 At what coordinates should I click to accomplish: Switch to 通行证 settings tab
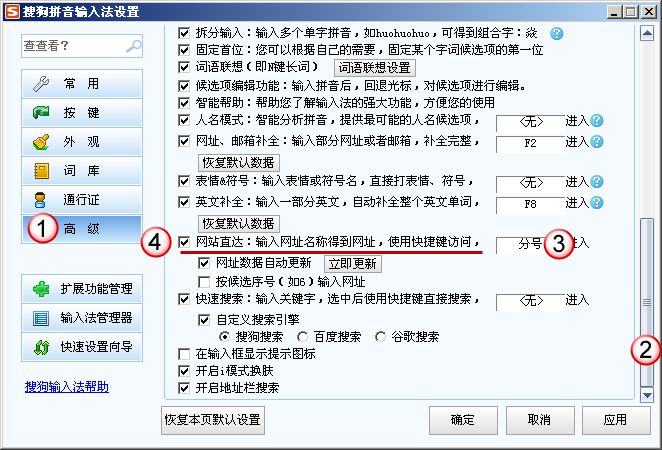tap(82, 200)
